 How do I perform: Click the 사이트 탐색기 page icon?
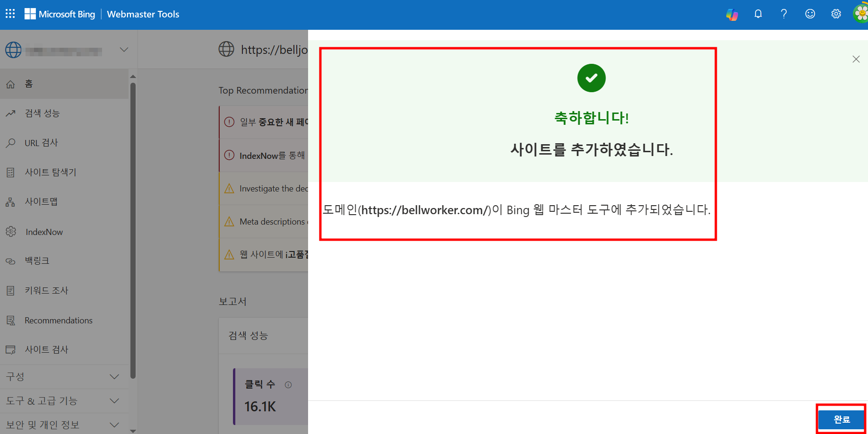(10, 173)
